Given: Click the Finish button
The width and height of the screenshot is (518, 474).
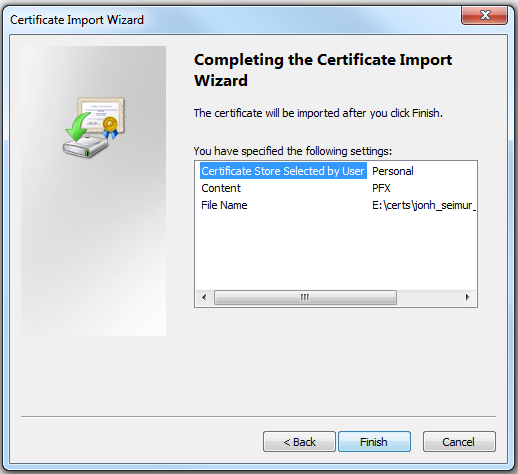Looking at the screenshot, I should point(374,442).
